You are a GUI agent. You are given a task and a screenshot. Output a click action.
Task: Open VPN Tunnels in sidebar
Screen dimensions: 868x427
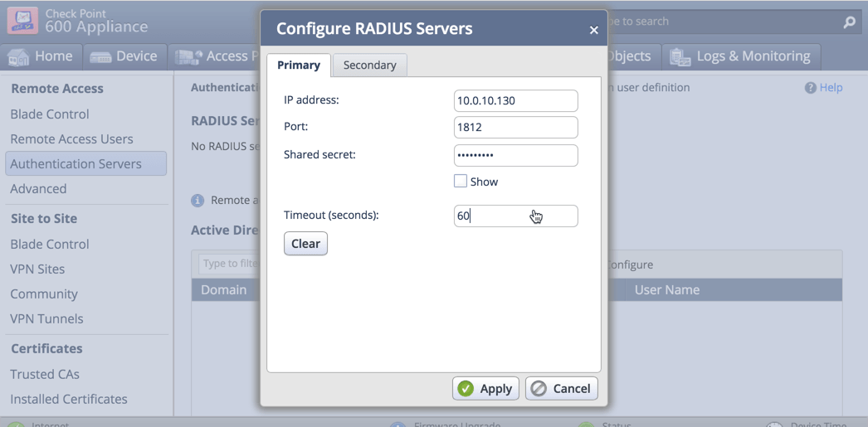(46, 318)
